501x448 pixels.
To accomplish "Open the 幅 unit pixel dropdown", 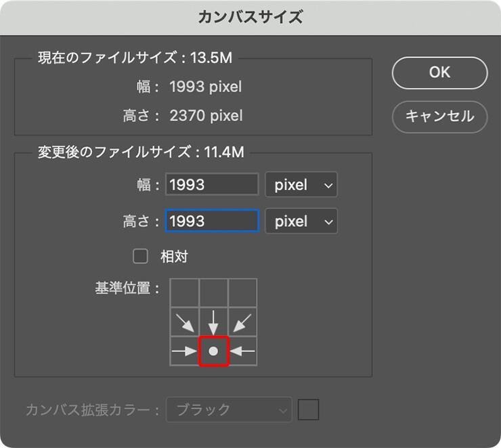I will pos(301,185).
